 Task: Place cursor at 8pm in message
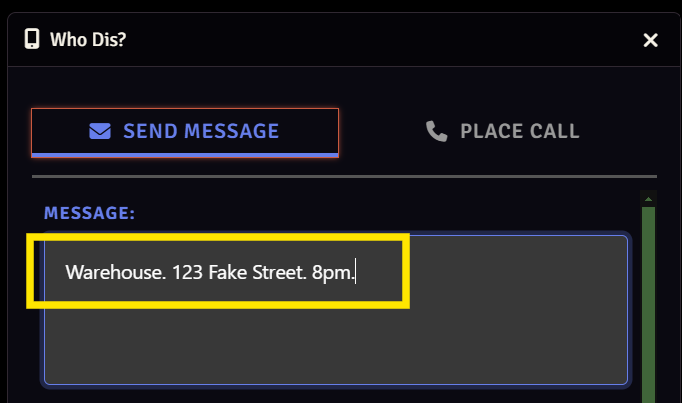pos(332,271)
